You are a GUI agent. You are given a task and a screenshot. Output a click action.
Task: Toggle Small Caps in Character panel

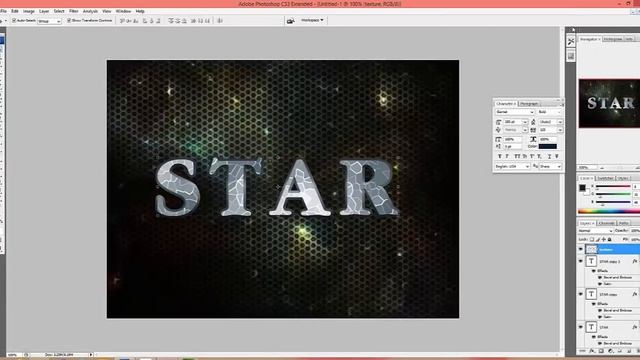[x=524, y=156]
